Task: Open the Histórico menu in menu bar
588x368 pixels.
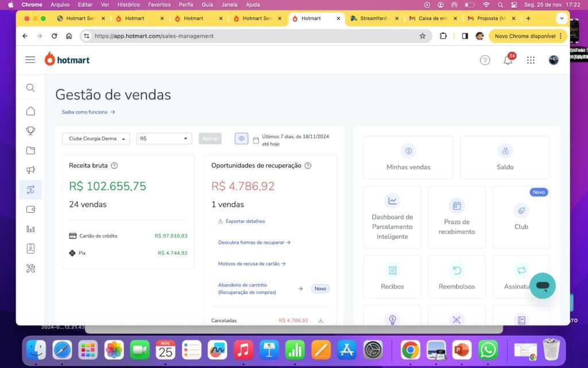Action: tap(129, 4)
